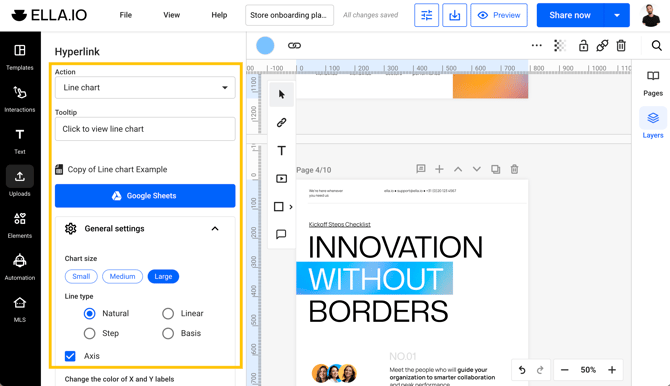
Task: Open the Elements sidebar panel
Action: [x=20, y=225]
